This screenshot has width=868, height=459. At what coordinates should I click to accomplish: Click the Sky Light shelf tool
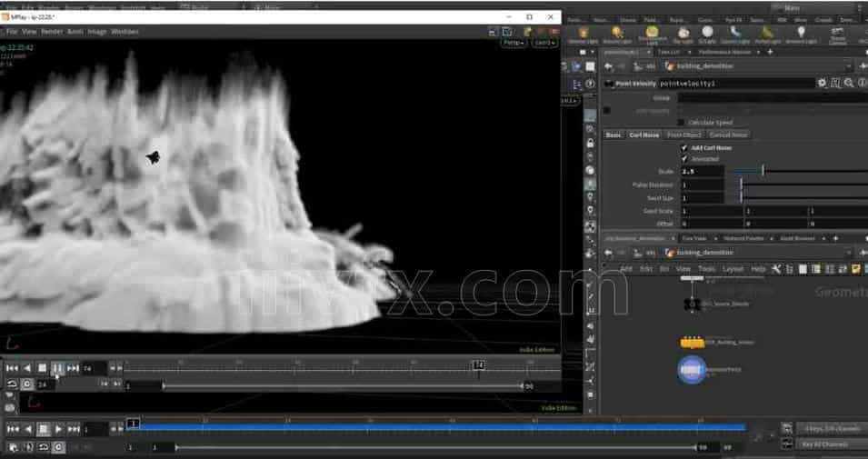pyautogui.click(x=683, y=35)
